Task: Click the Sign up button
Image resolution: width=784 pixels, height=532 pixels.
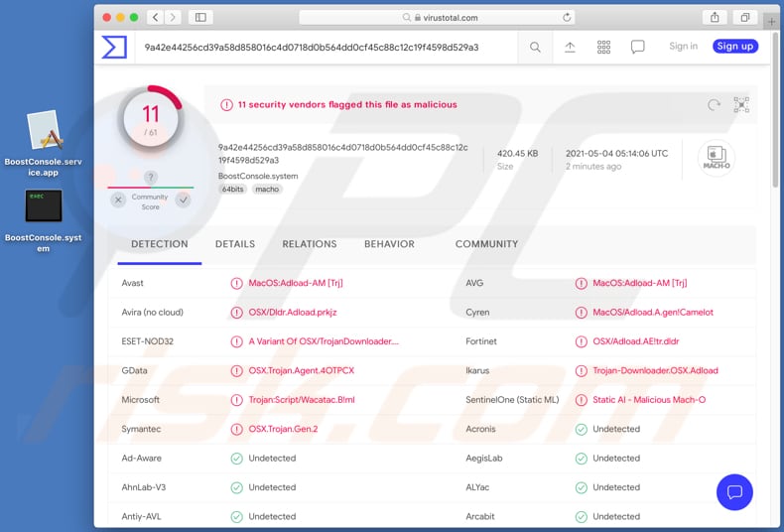Action: (x=735, y=46)
